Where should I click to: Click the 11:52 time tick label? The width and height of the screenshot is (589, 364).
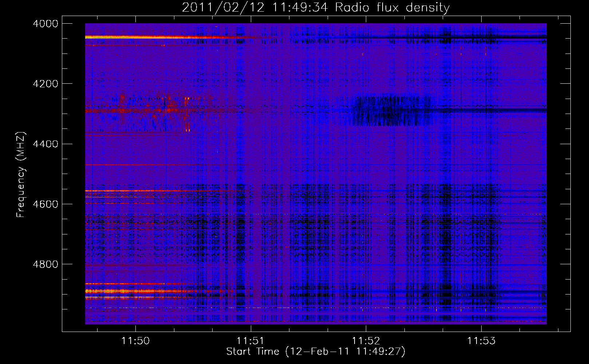[366, 341]
